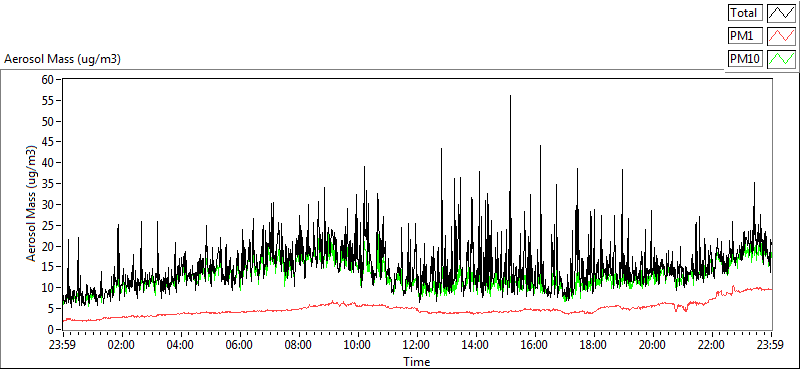Click the 14:00 time tick label
800x369 pixels.
[476, 345]
